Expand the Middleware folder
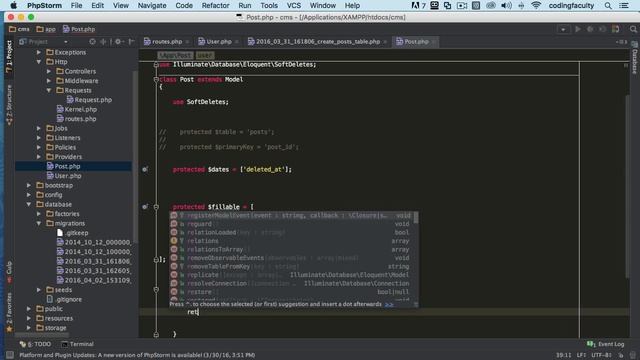 click(49, 81)
